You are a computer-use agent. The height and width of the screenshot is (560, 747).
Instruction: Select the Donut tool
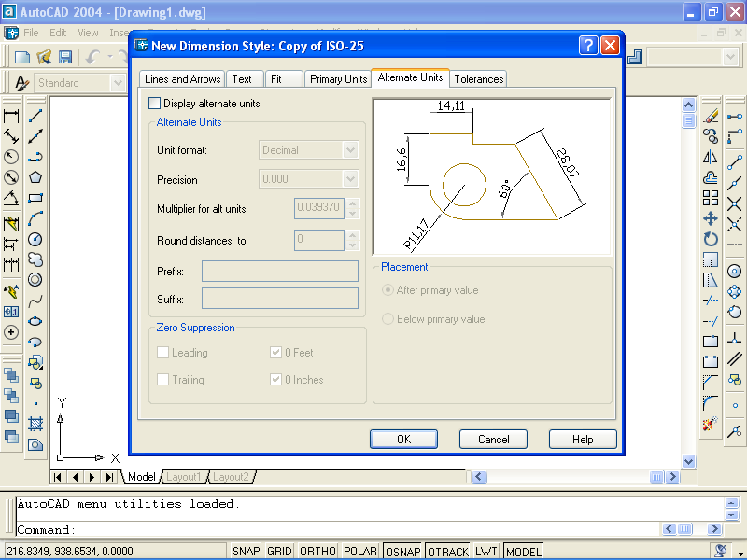(35, 279)
